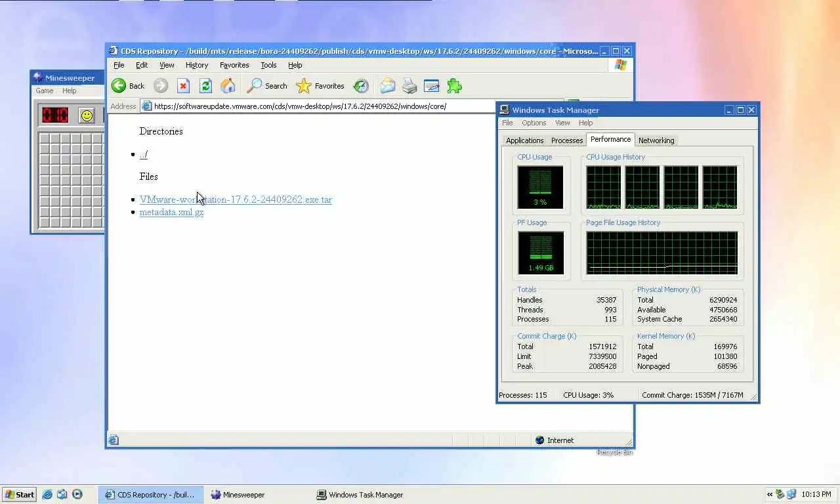Click the Internet zone globe in status bar
This screenshot has height=504, width=840.
point(540,440)
